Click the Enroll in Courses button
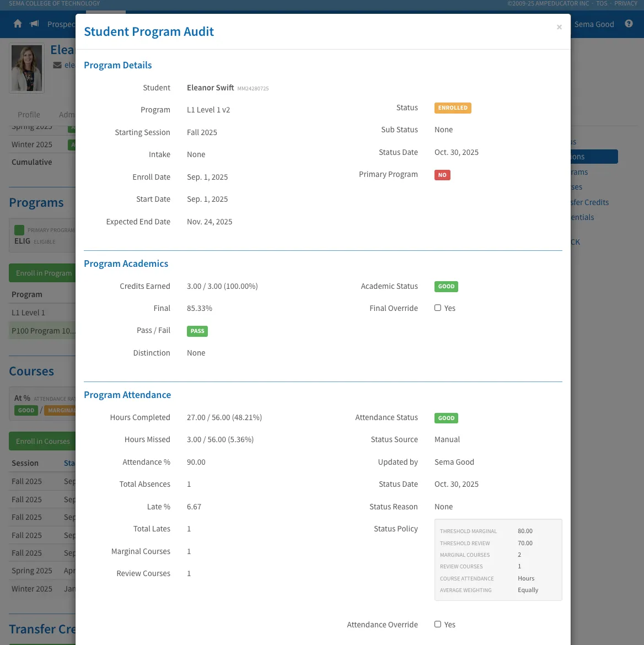 click(42, 441)
